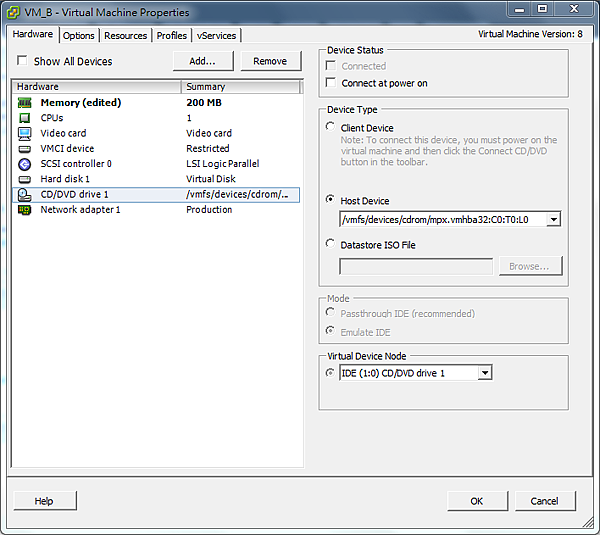Select the SCSI controller 0 label
Image resolution: width=600 pixels, height=535 pixels.
(76, 164)
